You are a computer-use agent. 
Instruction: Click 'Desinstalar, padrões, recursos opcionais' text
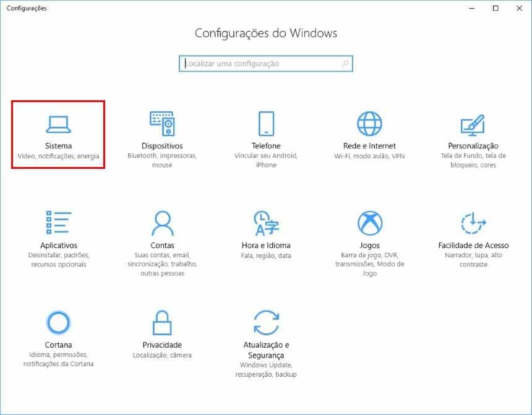(59, 260)
